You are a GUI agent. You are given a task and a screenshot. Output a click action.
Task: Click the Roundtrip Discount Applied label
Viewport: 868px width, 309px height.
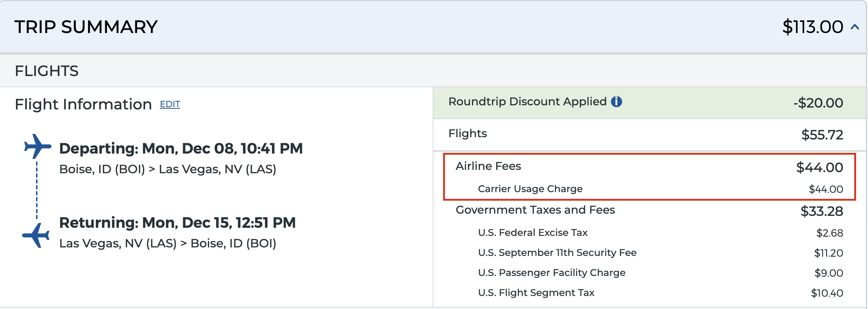(527, 102)
